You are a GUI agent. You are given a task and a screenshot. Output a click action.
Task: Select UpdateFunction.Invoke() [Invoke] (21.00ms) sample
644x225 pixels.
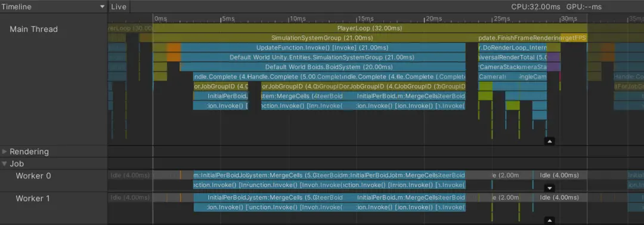pyautogui.click(x=323, y=47)
